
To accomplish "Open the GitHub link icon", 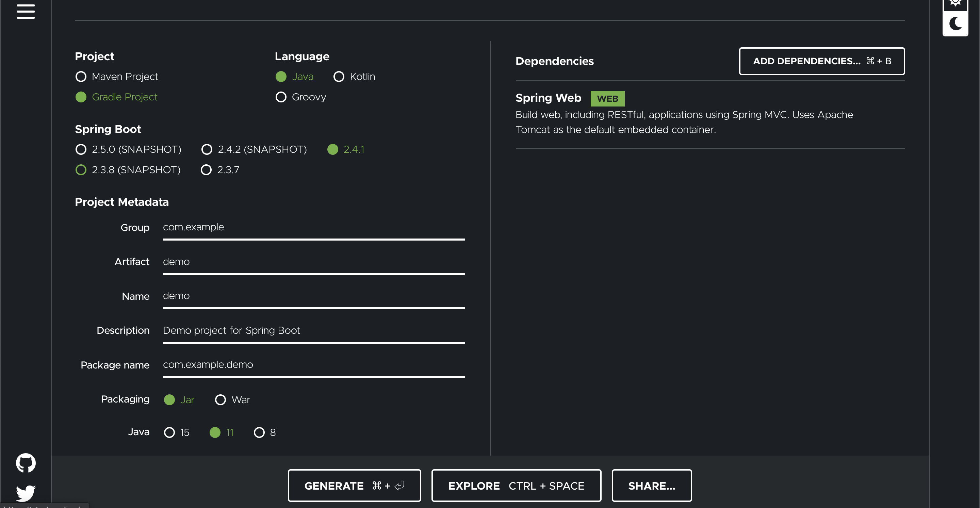I will coord(26,463).
